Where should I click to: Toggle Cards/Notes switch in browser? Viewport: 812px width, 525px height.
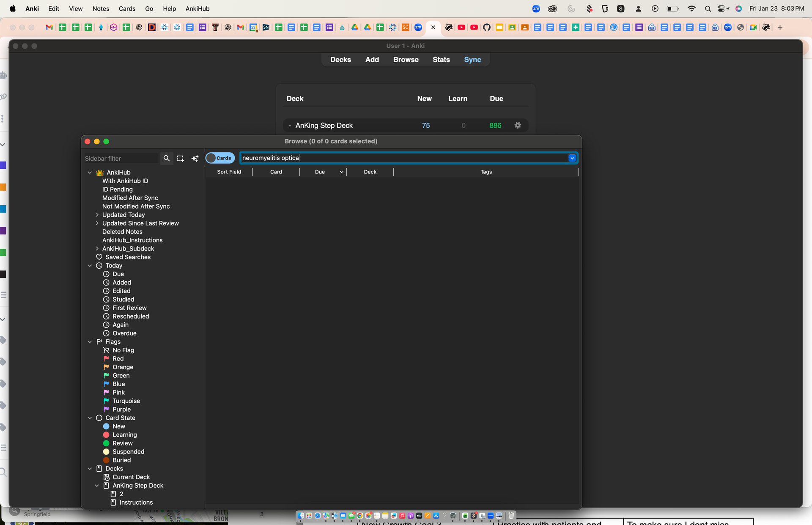click(220, 158)
